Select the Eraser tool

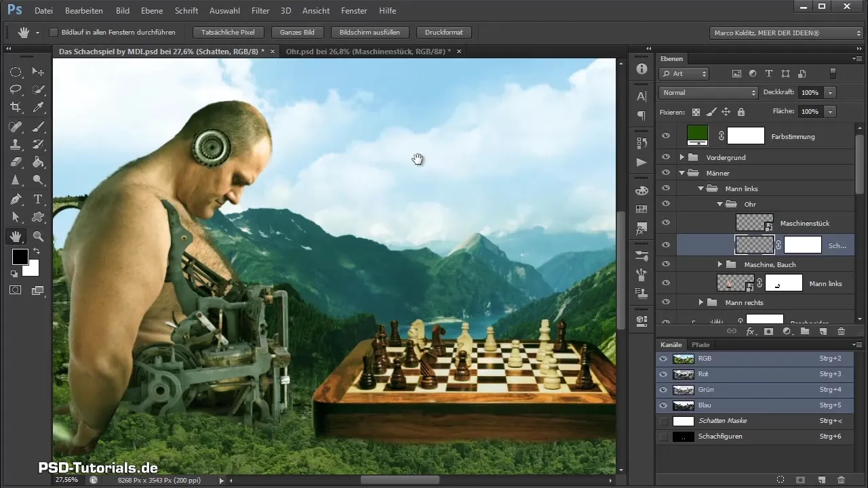tap(16, 162)
